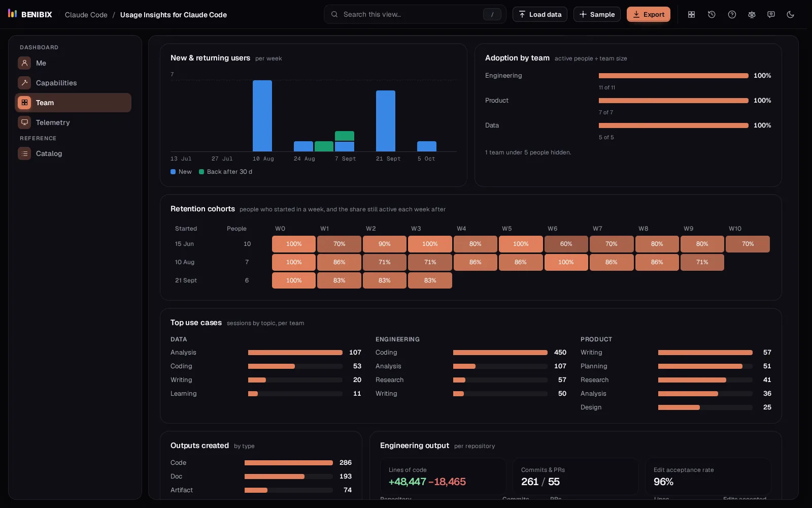Click the Engineering adoption bar

(x=673, y=76)
